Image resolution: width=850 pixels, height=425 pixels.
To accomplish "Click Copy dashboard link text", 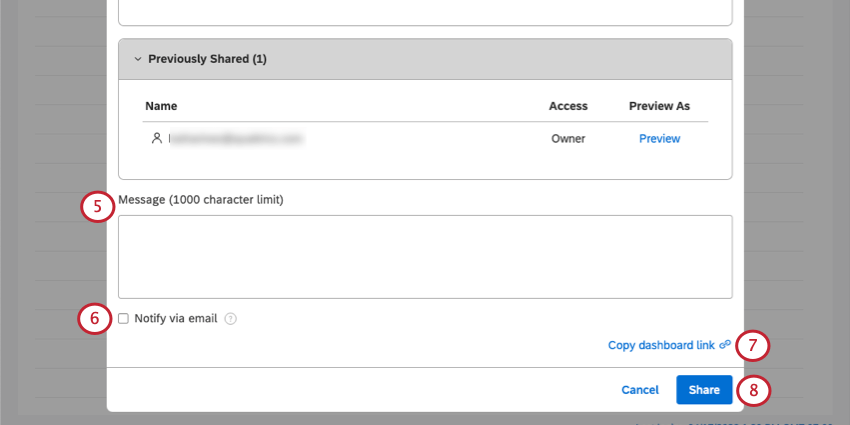I will coord(661,345).
